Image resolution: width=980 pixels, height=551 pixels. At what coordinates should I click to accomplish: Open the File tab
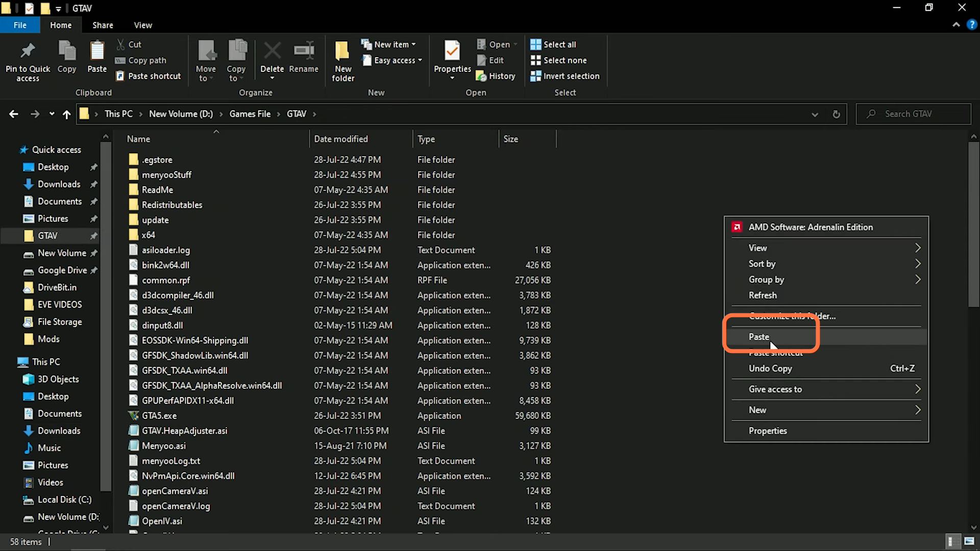(20, 25)
